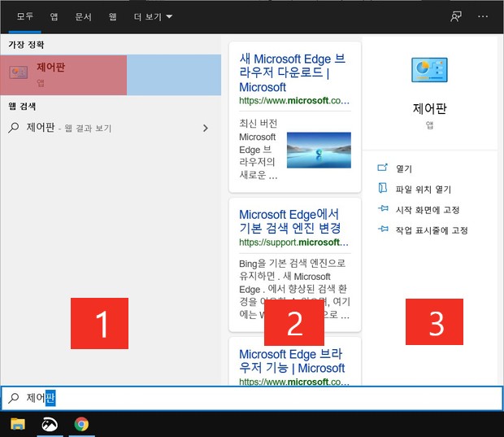Click the www.microsoft.co... URL under Edge download
The width and height of the screenshot is (504, 437).
point(294,101)
